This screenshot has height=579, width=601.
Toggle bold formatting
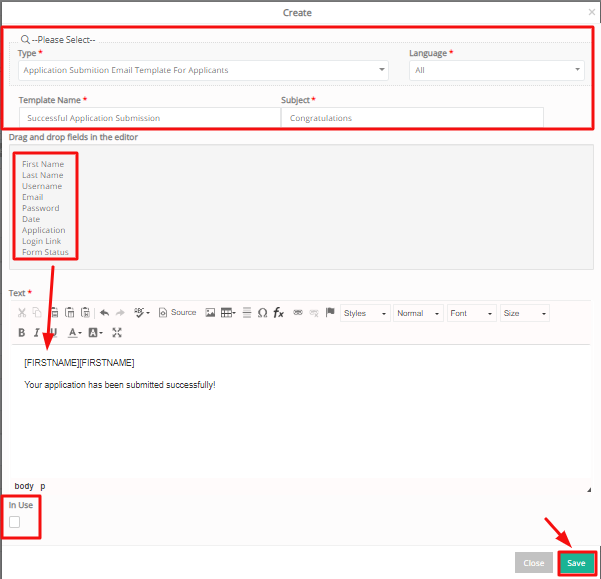pos(22,333)
